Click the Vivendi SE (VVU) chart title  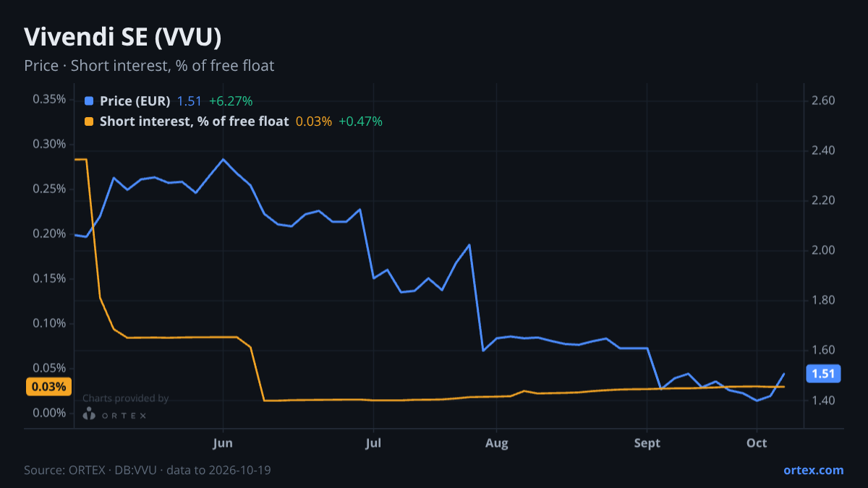click(x=122, y=37)
